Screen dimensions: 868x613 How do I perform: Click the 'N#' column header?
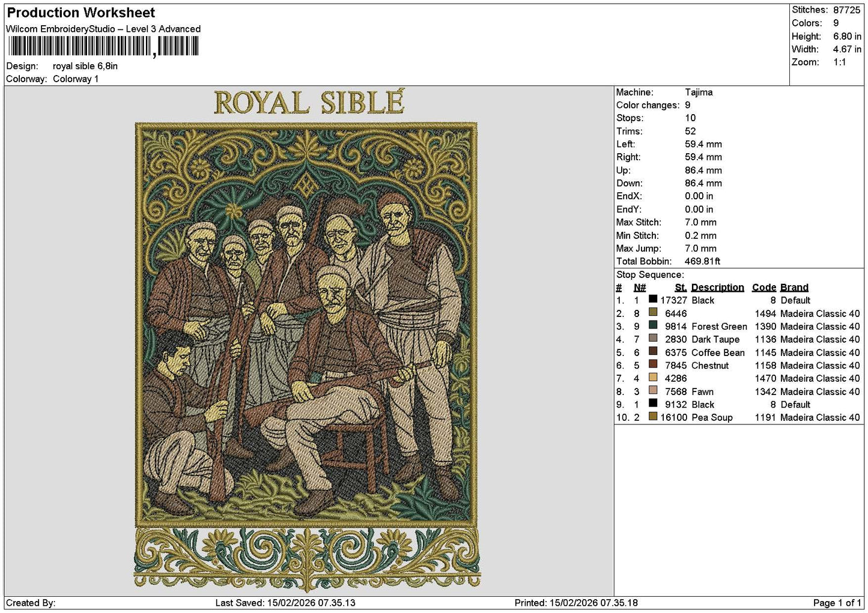[x=640, y=288]
